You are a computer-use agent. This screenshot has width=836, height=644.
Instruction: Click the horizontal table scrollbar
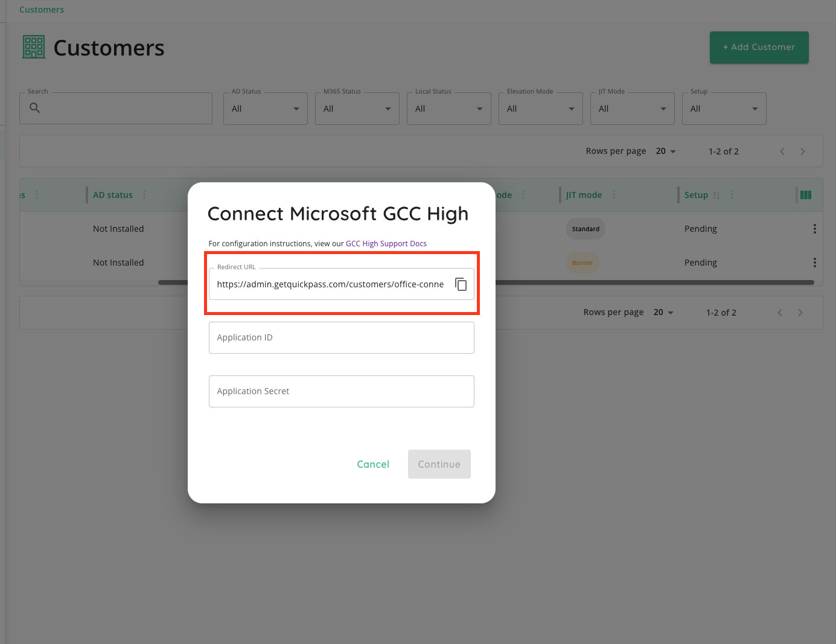[652, 282]
